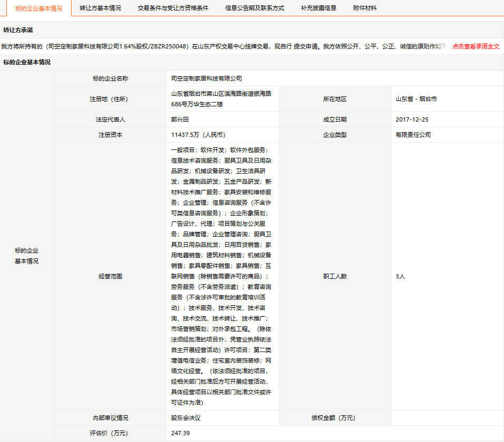
Task: Select the 信息公告期及联系方式 tab
Action: click(255, 8)
